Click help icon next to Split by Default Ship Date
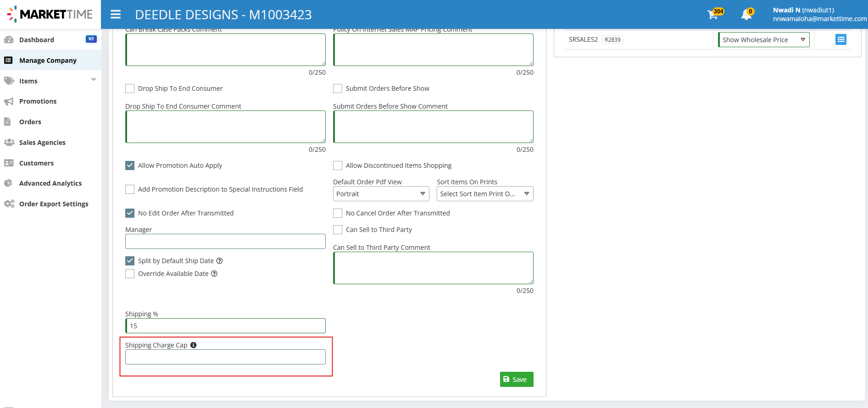 click(x=219, y=261)
